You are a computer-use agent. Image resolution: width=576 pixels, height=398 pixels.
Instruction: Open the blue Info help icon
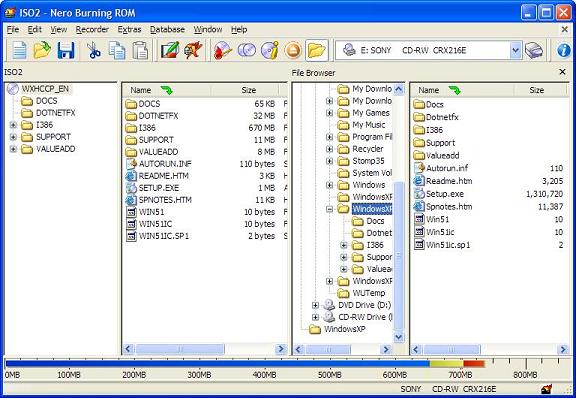coord(564,50)
